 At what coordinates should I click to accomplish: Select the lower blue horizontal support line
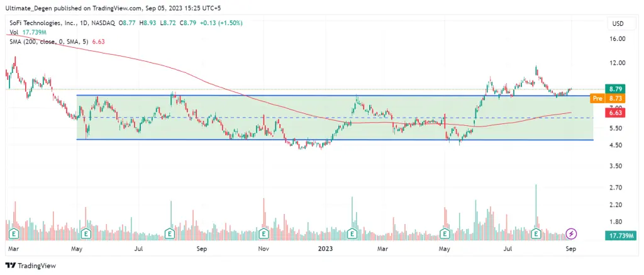click(335, 140)
